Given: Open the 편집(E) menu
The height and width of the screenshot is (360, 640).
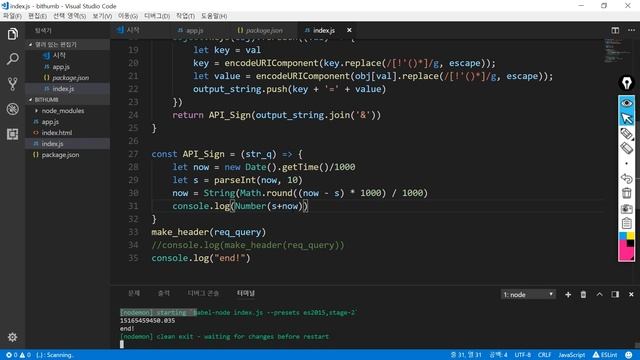Looking at the screenshot, I should point(37,16).
